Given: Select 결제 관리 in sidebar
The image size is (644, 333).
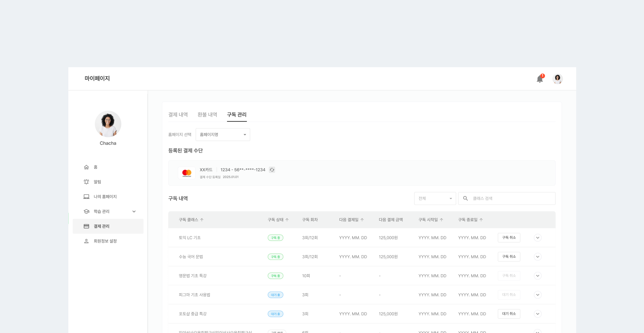Looking at the screenshot, I should 101,226.
